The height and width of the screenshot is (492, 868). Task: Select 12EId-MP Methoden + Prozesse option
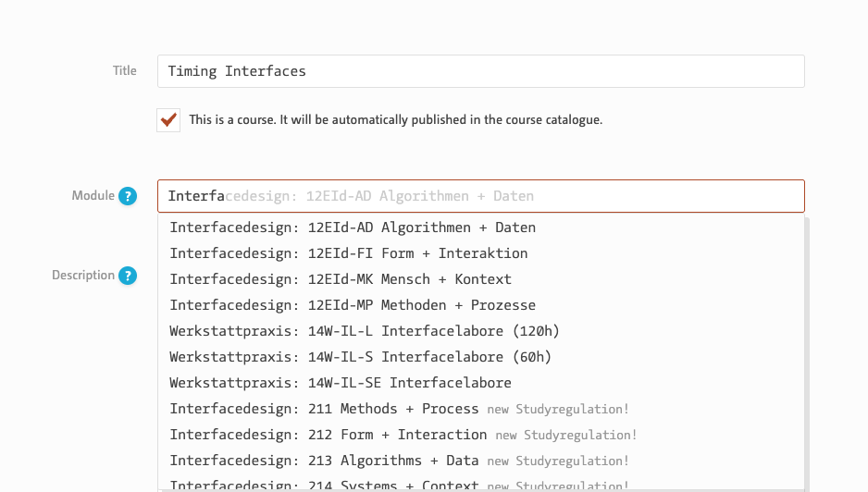(x=480, y=305)
